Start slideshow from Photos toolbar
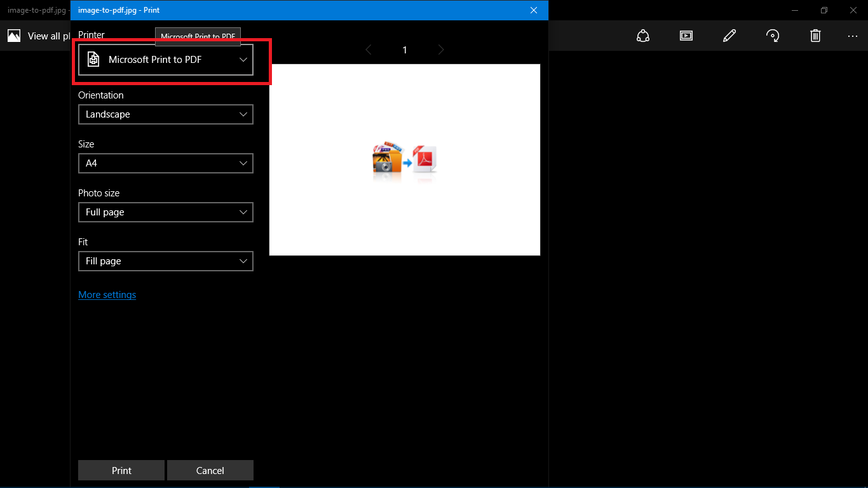 click(686, 36)
